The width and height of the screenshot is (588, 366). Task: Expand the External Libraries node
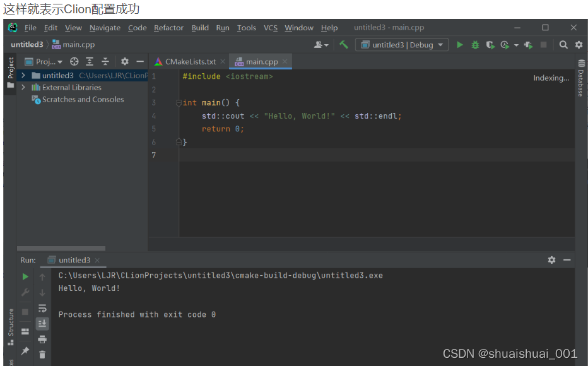tap(23, 87)
